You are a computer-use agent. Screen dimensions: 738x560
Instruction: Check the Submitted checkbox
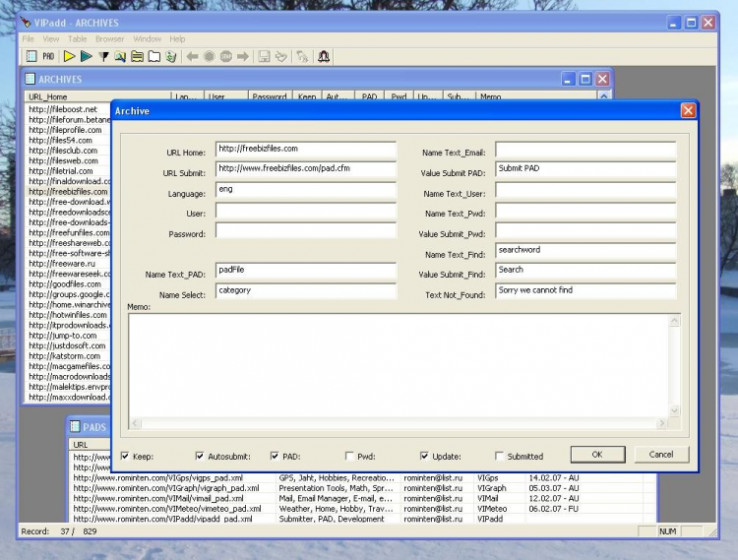499,456
